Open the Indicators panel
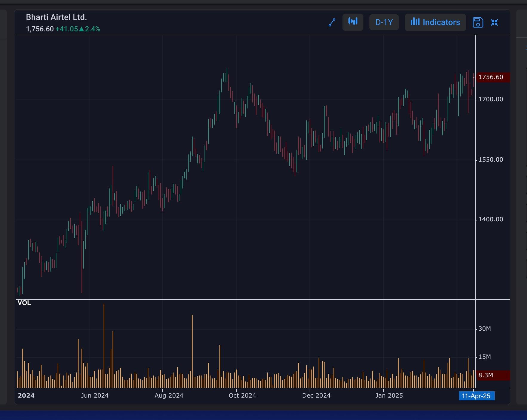The image size is (527, 420). pos(435,22)
